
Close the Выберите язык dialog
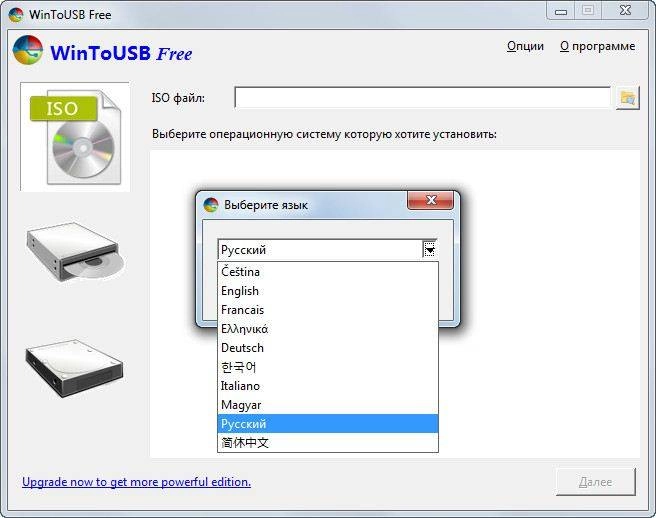click(x=430, y=200)
